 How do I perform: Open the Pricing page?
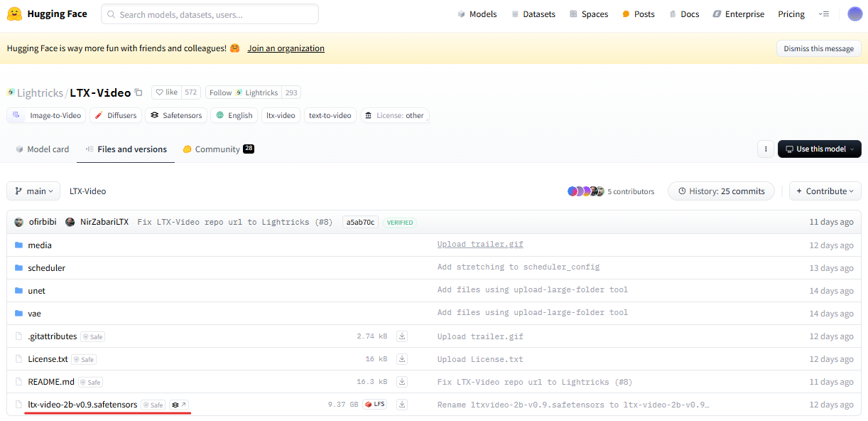click(x=791, y=14)
